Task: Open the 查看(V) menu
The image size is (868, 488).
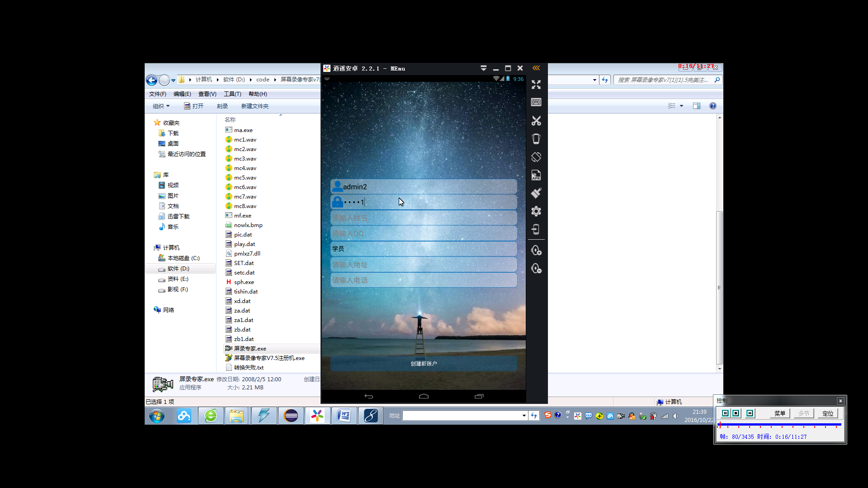Action: pyautogui.click(x=208, y=94)
